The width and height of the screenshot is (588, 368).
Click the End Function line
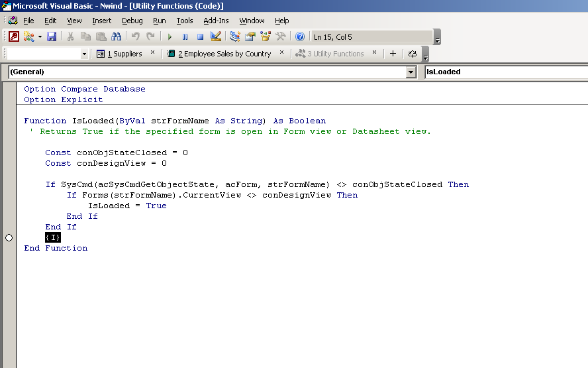56,248
